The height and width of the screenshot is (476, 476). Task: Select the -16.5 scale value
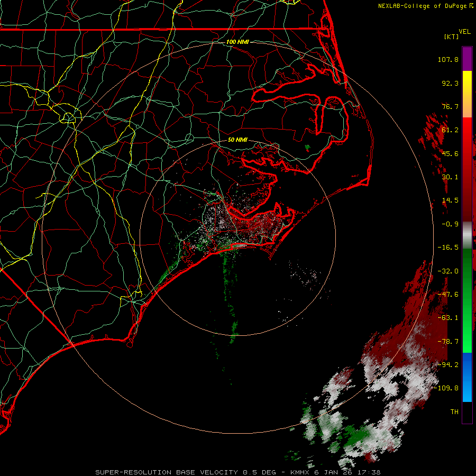pyautogui.click(x=448, y=248)
